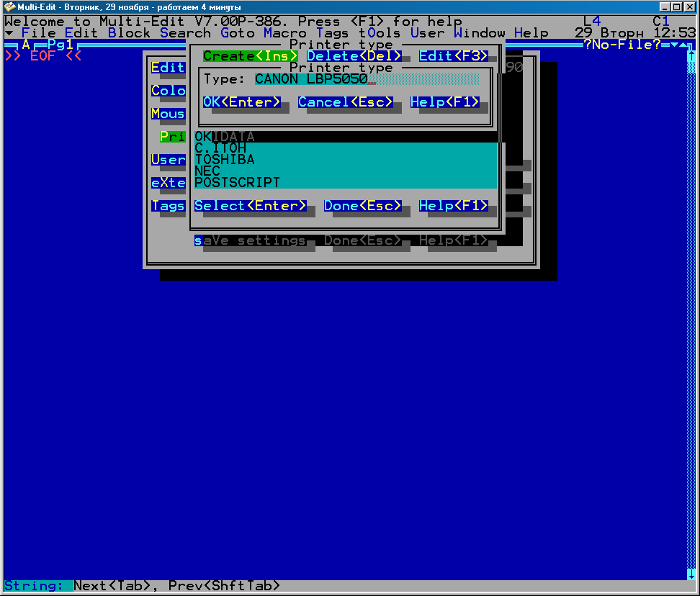This screenshot has height=596, width=700.
Task: Select C.ITOH in the printer list
Action: point(346,148)
